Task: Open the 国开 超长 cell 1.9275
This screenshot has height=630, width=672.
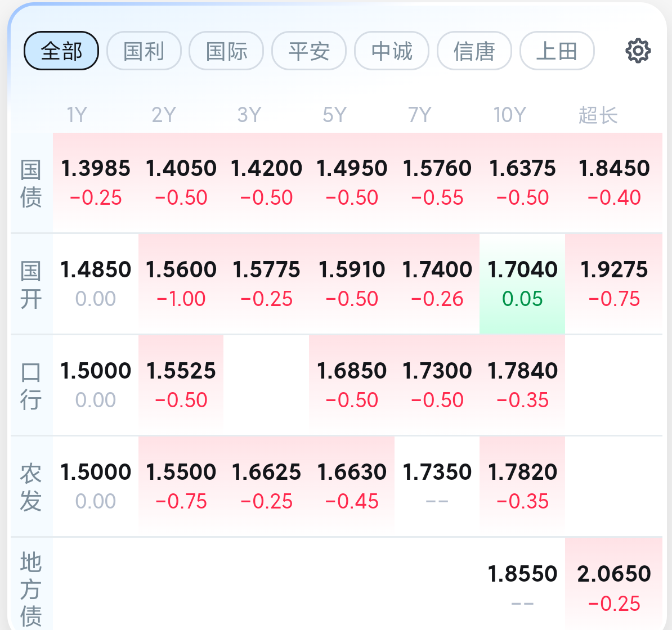Action: point(613,284)
